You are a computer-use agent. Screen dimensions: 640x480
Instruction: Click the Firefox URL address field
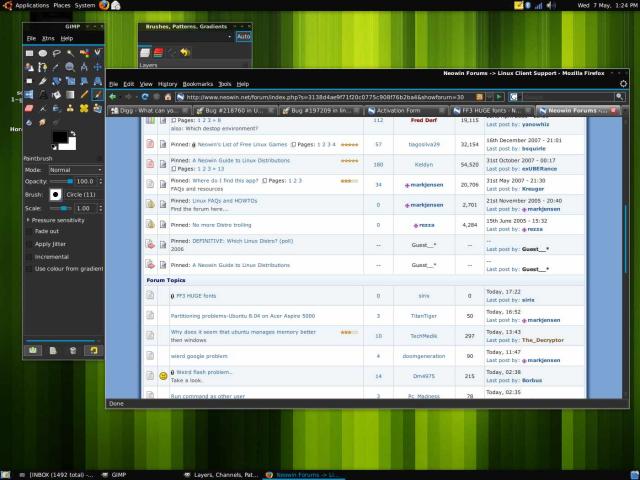coord(324,97)
